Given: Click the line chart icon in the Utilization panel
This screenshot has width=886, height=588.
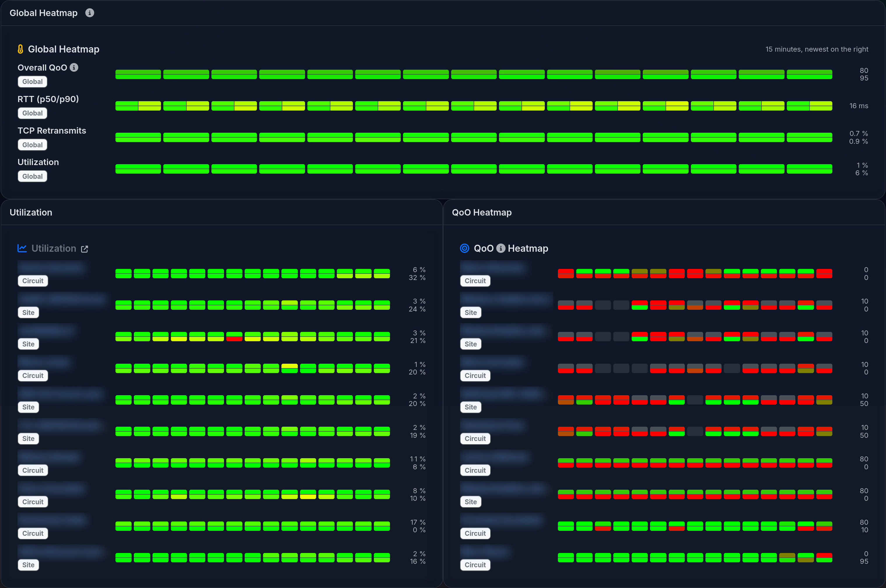Looking at the screenshot, I should click(x=22, y=248).
